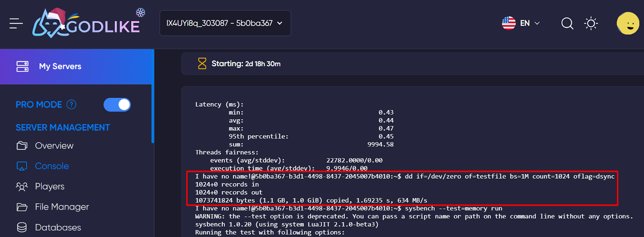Toggle light theme sun icon
This screenshot has width=644, height=237.
pyautogui.click(x=591, y=23)
